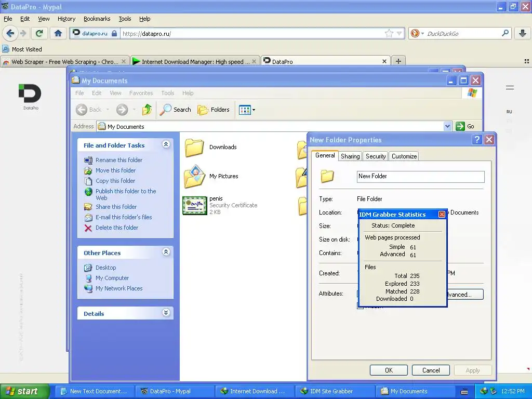Click the search magnifier in DuckDuckGo box

click(505, 33)
